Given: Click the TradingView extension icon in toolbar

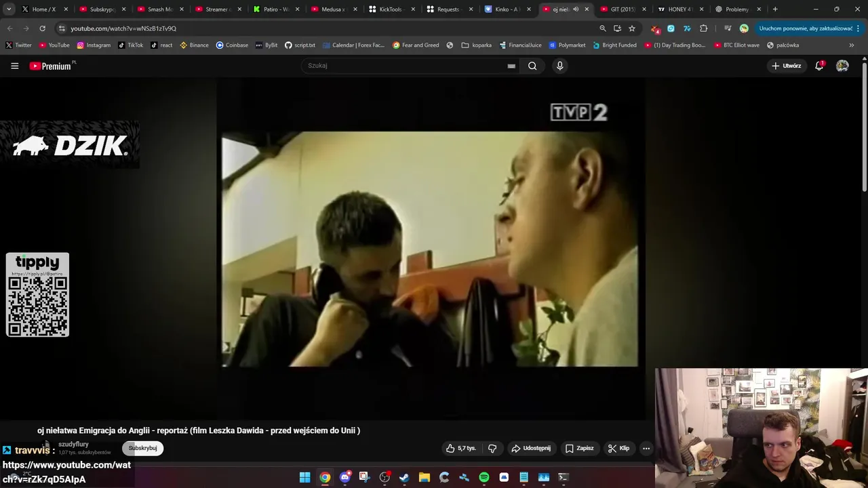Looking at the screenshot, I should coord(687,28).
